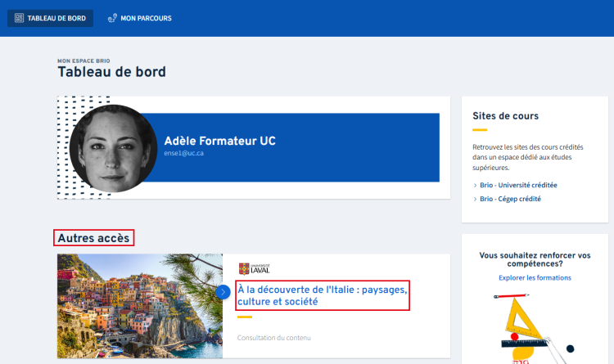Click the name Adèle Formateur UC
This screenshot has height=364, width=614.
[x=219, y=141]
